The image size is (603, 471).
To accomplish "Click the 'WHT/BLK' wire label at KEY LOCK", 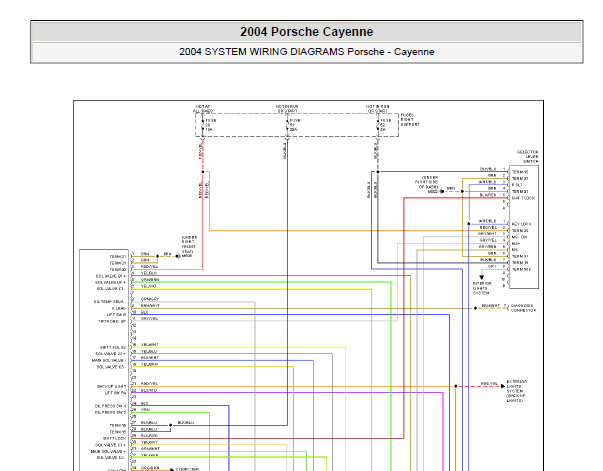I will tap(487, 221).
